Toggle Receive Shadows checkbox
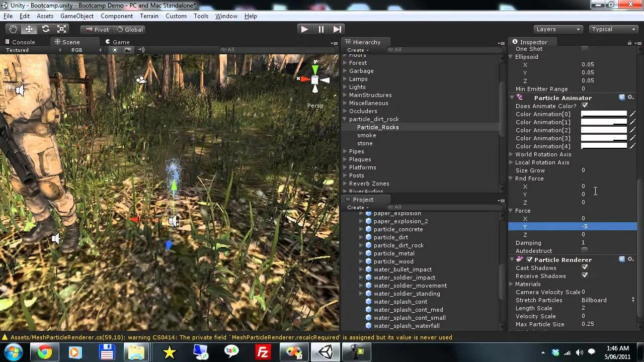644x362 pixels. (x=585, y=276)
